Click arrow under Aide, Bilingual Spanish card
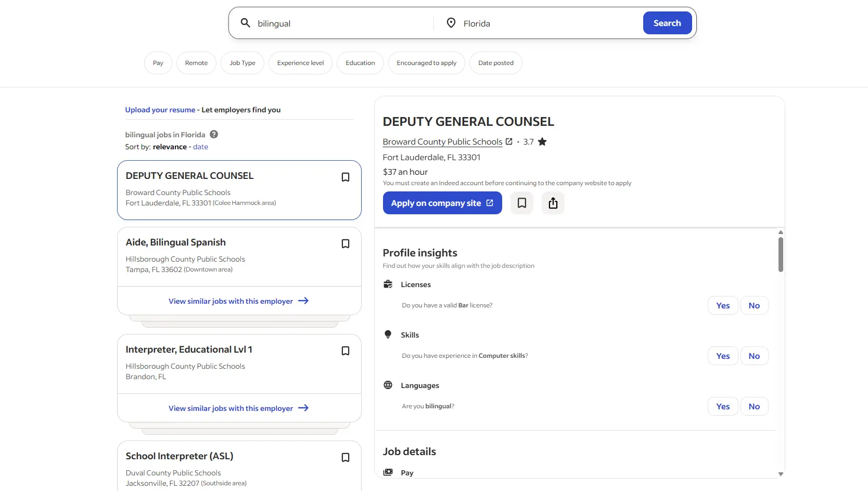Viewport: 868px width, 491px height. click(303, 301)
